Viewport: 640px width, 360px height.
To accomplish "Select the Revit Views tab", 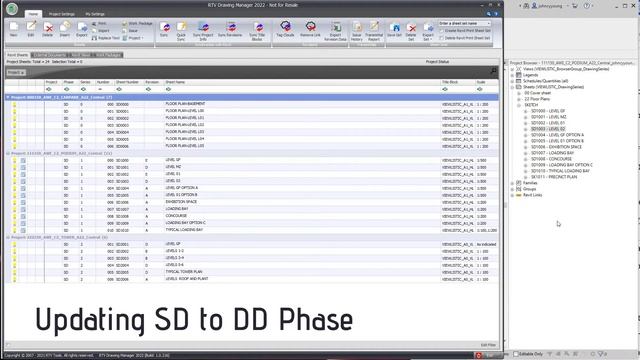I will point(80,55).
